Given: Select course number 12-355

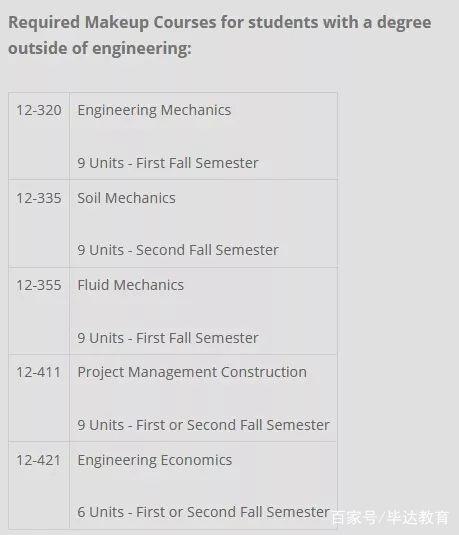Looking at the screenshot, I should pyautogui.click(x=39, y=285).
